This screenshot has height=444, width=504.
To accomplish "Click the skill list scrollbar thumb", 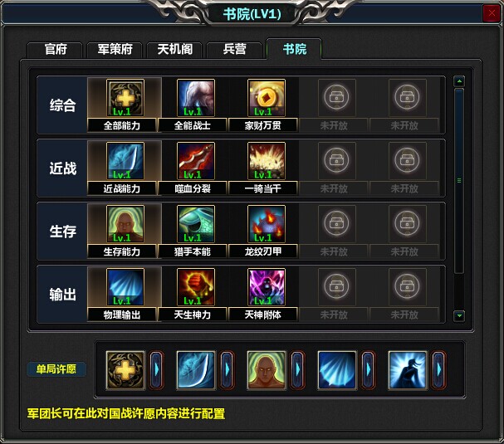I will click(x=459, y=181).
